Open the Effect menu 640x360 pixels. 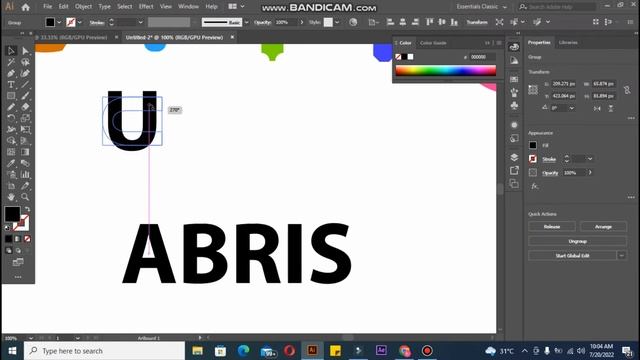(146, 7)
